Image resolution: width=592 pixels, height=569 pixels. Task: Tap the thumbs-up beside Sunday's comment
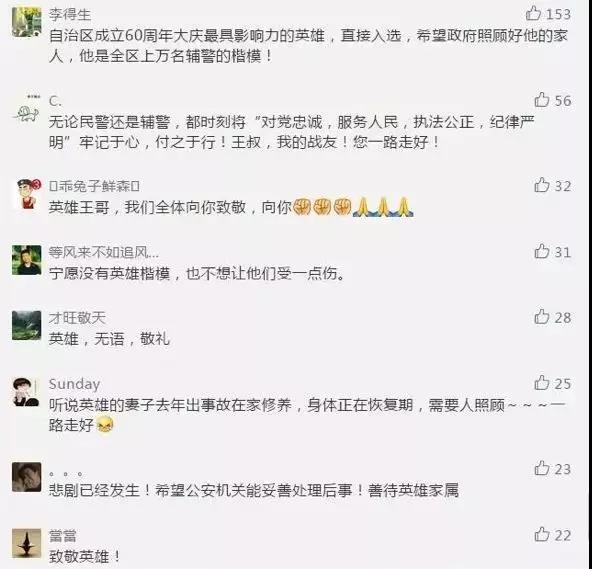click(541, 383)
